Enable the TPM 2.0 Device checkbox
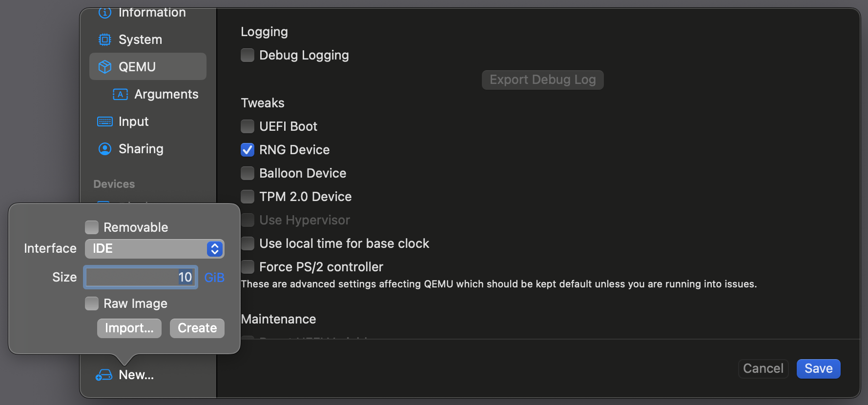Viewport: 868px width, 405px height. [248, 197]
